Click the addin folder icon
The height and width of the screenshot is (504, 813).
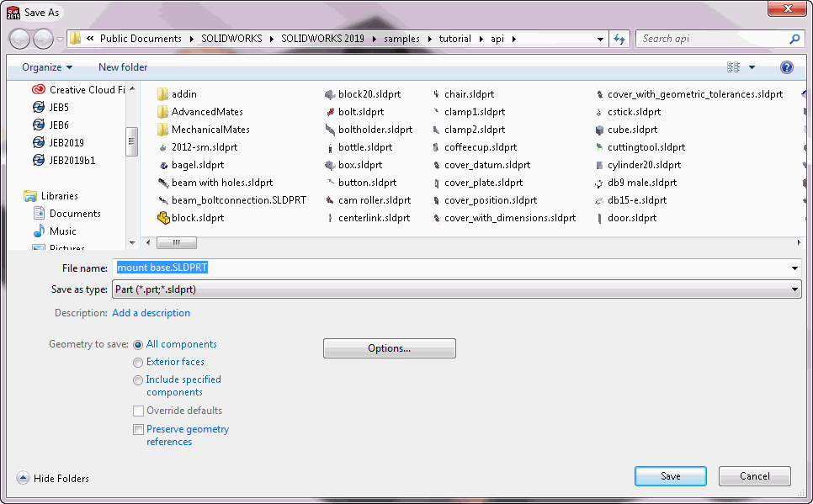point(162,94)
